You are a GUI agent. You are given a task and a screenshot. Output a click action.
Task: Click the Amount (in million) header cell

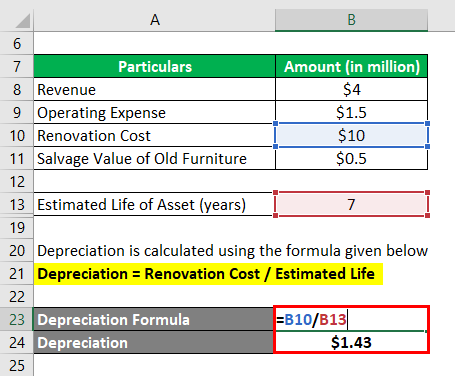[x=351, y=66]
